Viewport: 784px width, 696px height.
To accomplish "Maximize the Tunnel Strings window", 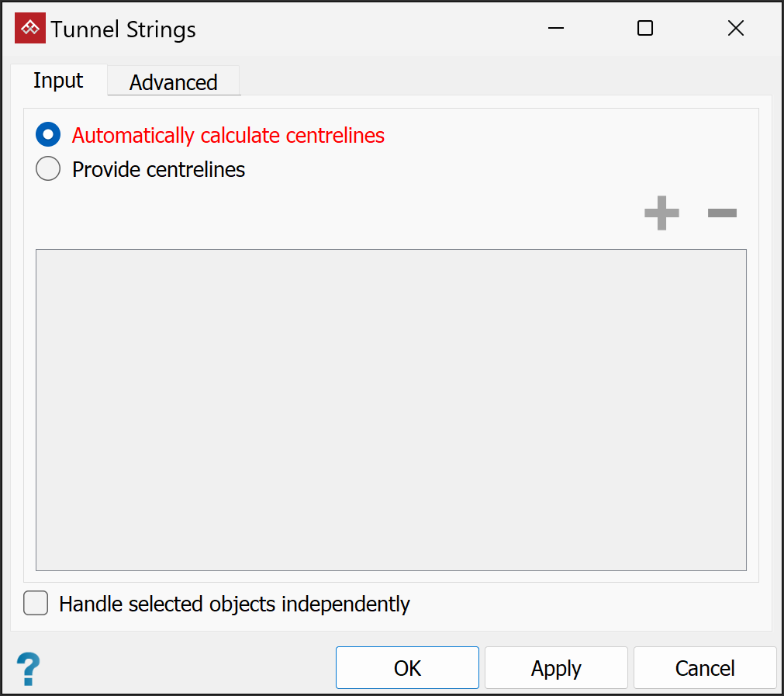I will 644,29.
